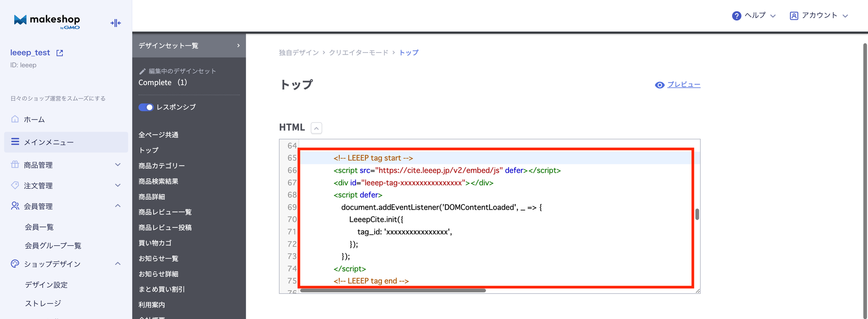Open 会員一覧 in the sidebar
Viewport: 868px width, 319px height.
39,227
